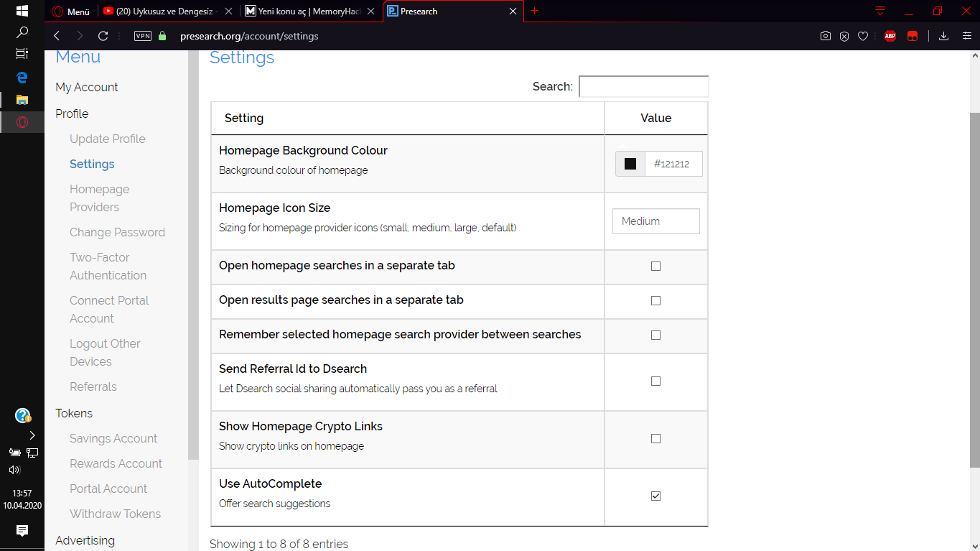The image size is (980, 551).
Task: Enable Show Homepage Crypto Links checkbox
Action: pos(655,438)
